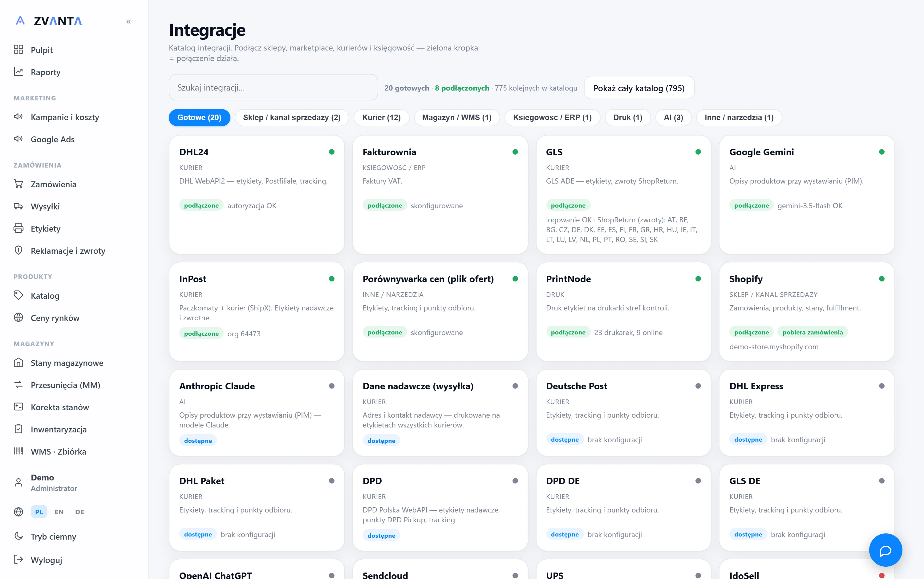
Task: Click the Reklamacje i zwroty shield icon
Action: click(x=18, y=250)
